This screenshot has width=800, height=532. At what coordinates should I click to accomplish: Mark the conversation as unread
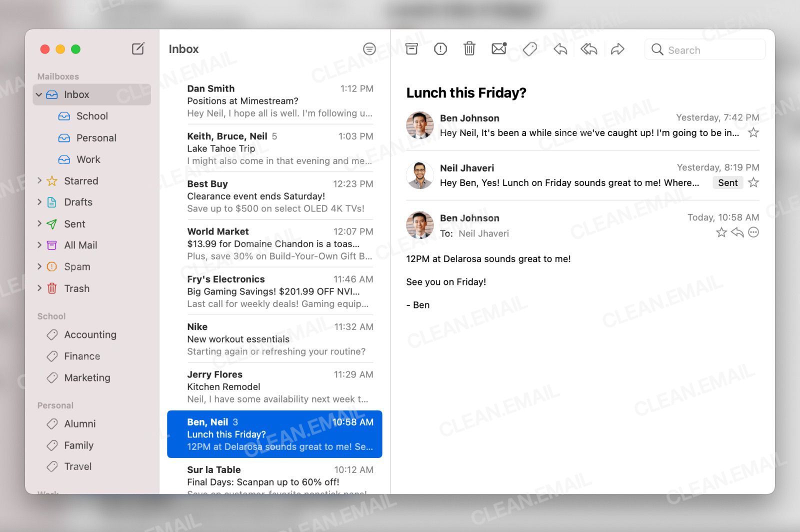coord(498,48)
